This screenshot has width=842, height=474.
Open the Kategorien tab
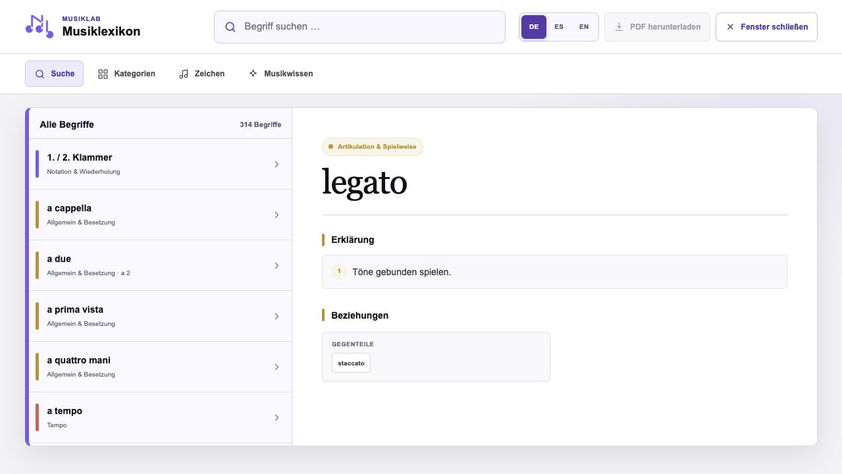127,74
